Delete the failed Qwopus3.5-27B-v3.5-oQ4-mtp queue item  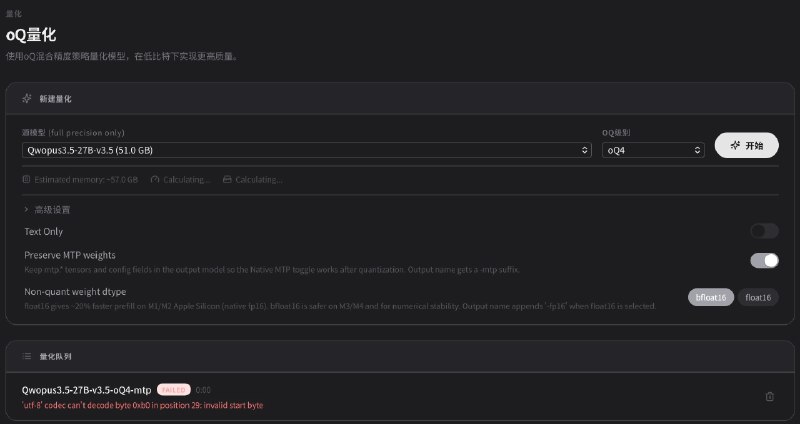tap(769, 396)
